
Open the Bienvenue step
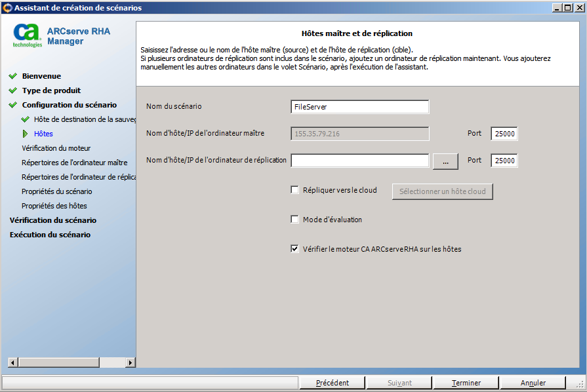coord(41,76)
